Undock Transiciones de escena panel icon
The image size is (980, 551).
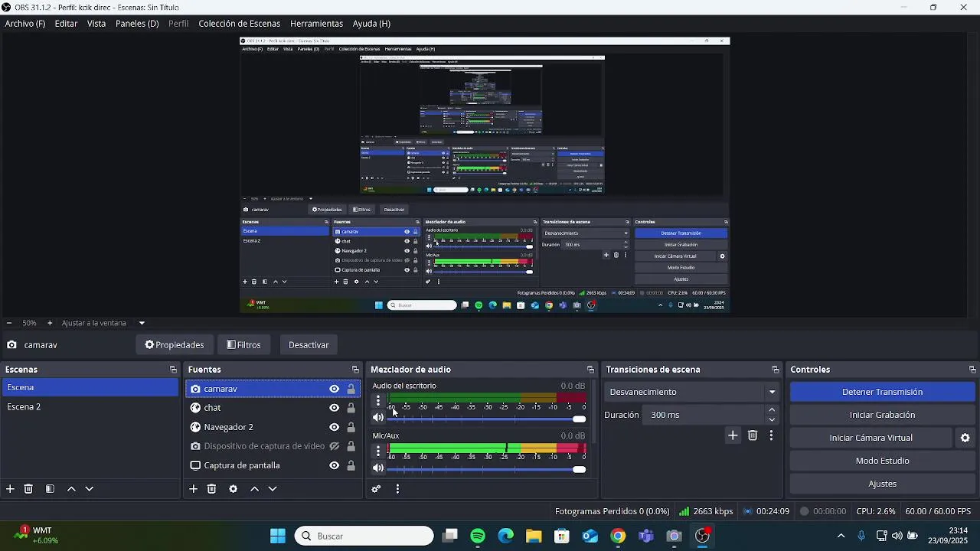coord(775,370)
